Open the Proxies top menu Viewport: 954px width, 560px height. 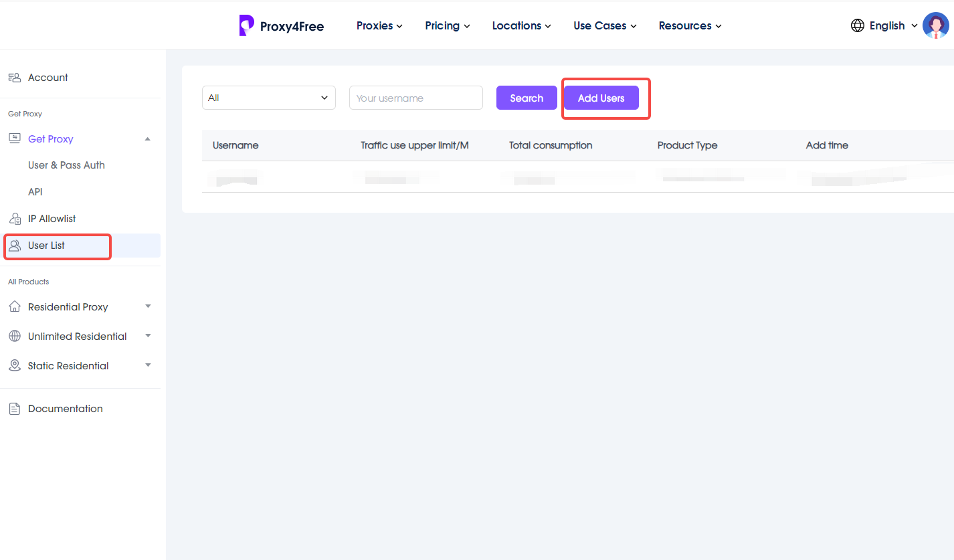click(379, 25)
